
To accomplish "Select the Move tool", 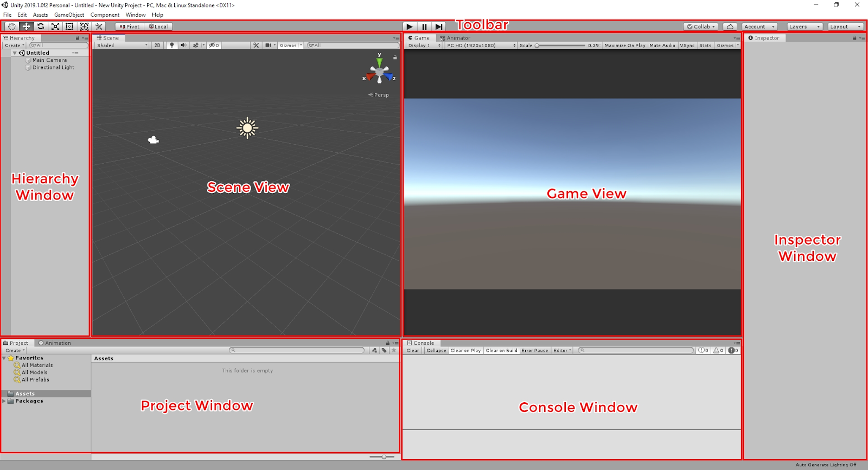I will [26, 27].
